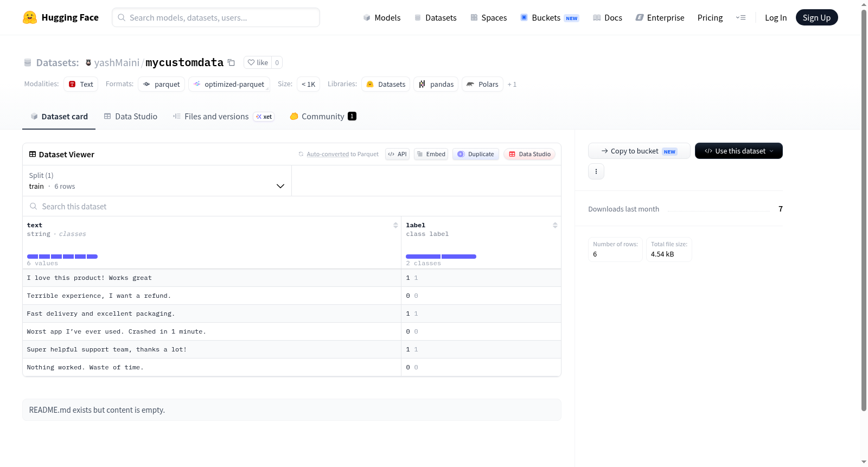This screenshot has height=467, width=868.
Task: Open Buckets in the top navigation
Action: point(550,17)
